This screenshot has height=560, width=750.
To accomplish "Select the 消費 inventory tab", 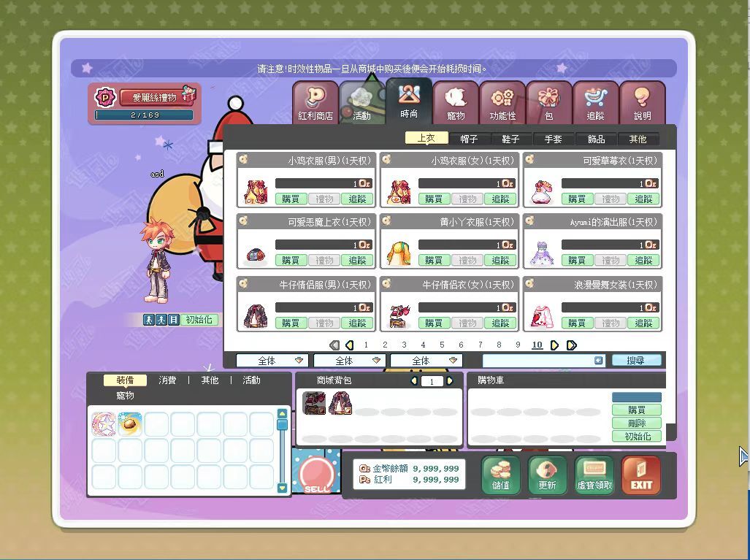I will (x=167, y=380).
